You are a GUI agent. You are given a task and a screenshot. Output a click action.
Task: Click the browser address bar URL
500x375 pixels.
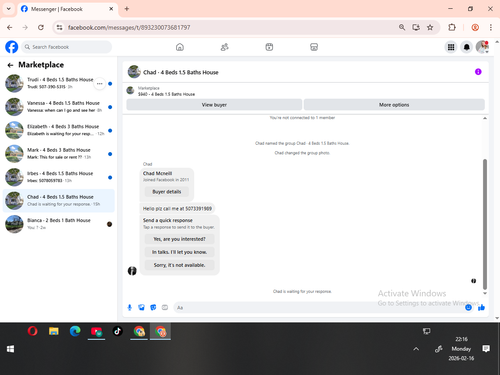[x=129, y=27]
